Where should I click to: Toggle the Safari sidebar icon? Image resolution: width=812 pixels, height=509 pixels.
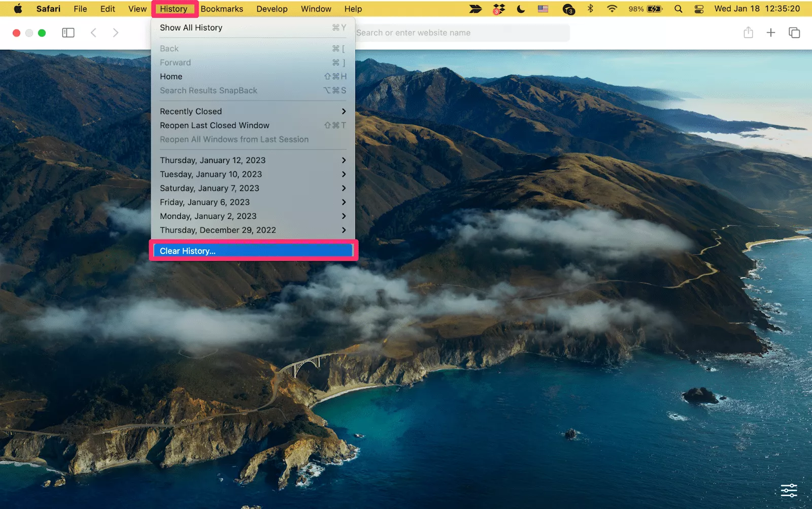click(68, 33)
